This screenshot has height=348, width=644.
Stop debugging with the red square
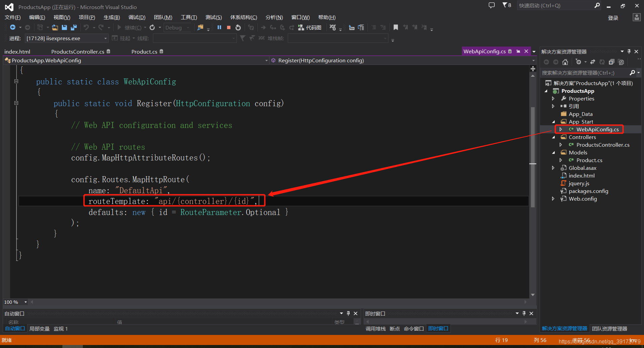[229, 27]
